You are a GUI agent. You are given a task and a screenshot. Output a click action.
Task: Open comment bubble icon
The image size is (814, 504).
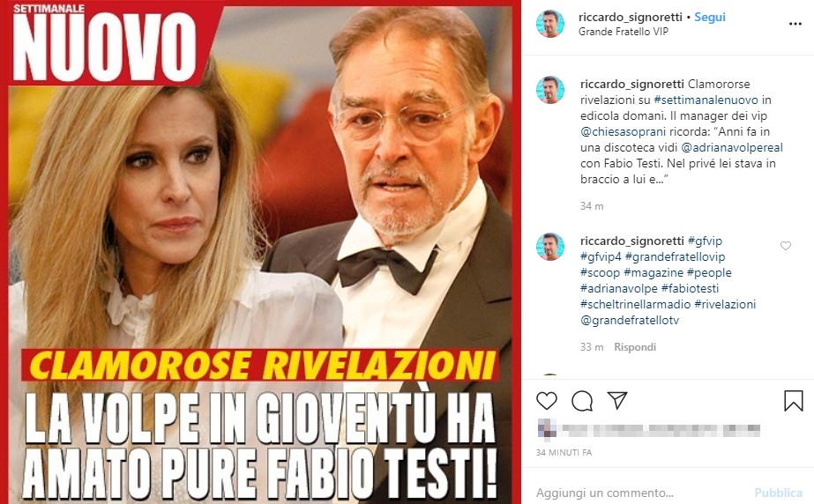582,401
